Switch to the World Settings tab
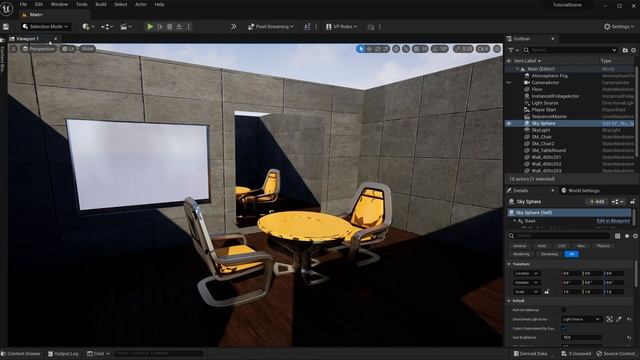 coord(580,191)
